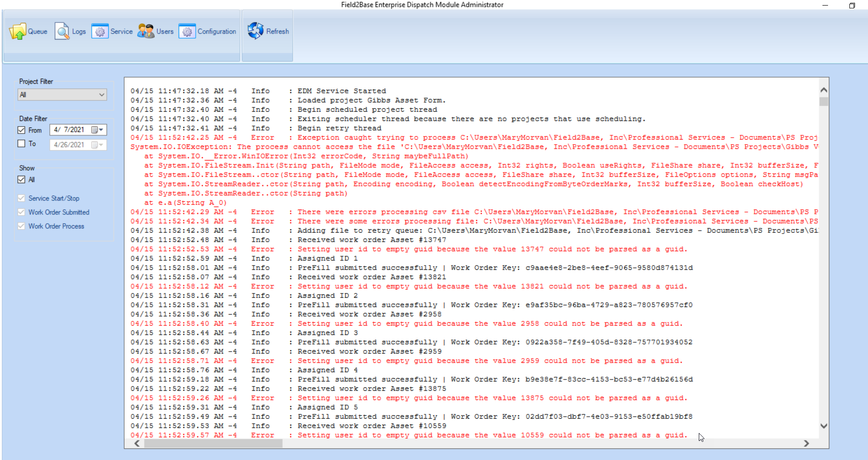Viewport: 868px width, 460px height.
Task: Uncheck the From date filter checkbox
Action: pos(21,130)
